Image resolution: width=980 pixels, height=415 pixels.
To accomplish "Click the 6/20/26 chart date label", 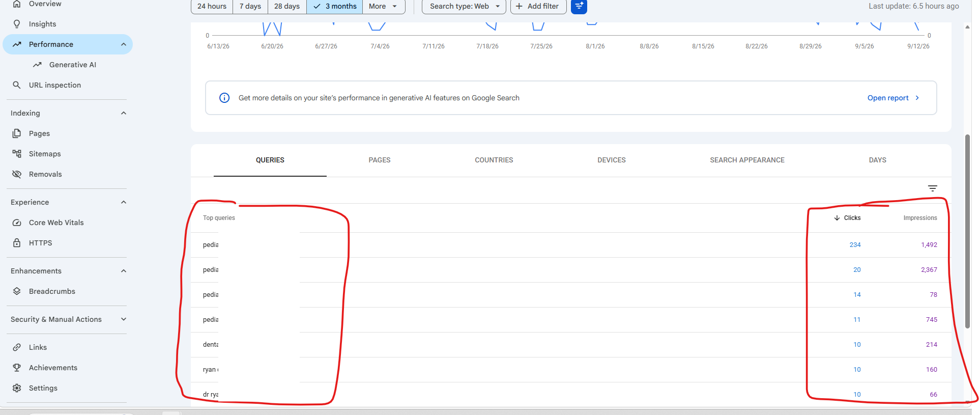I will pos(272,46).
